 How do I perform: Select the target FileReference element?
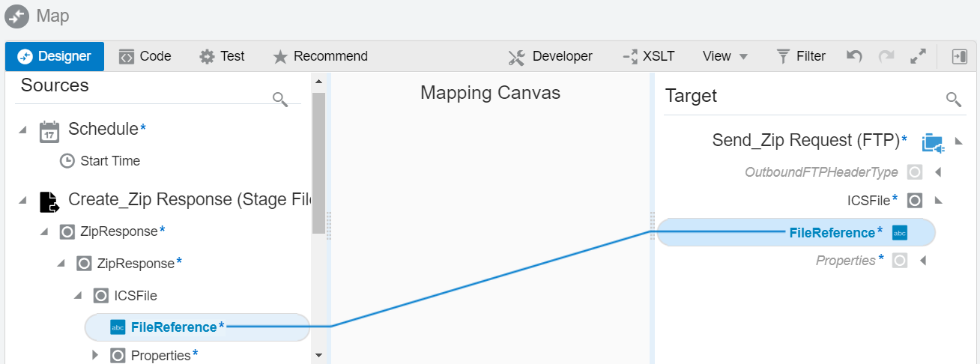[832, 233]
